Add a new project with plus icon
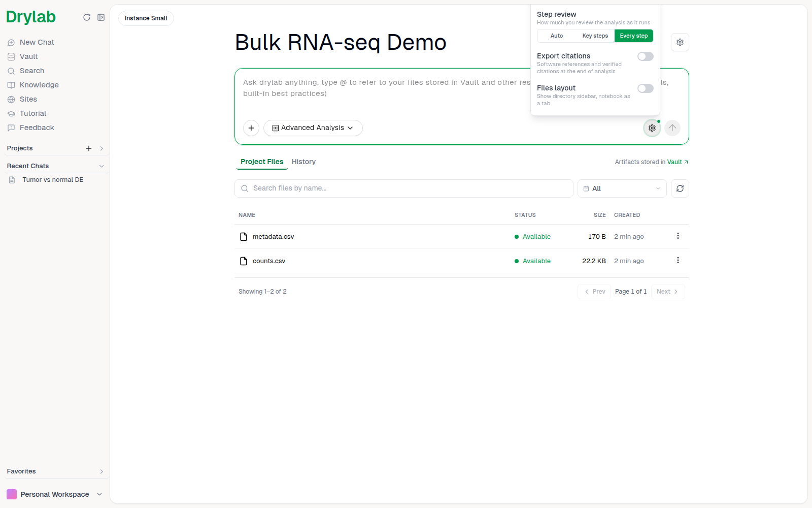Screen dimensions: 812x508 pos(89,148)
